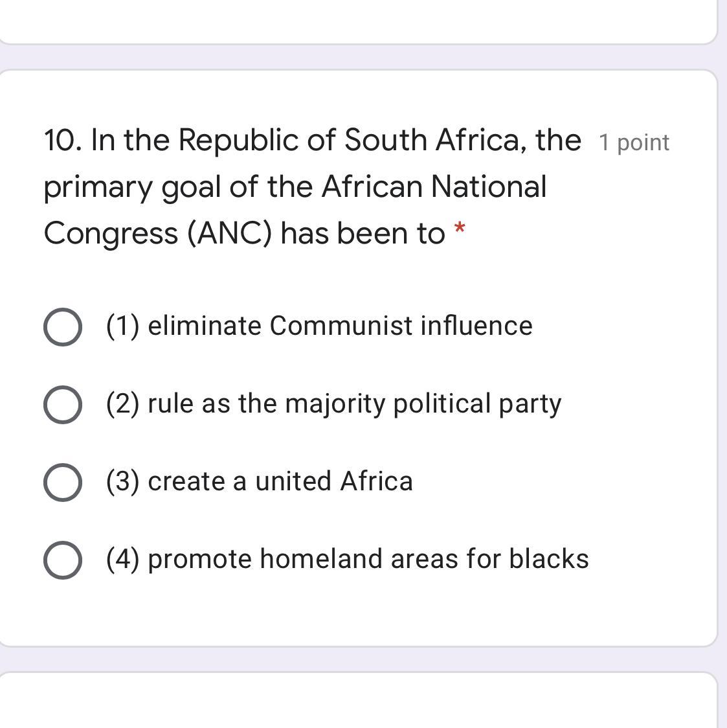The height and width of the screenshot is (728, 727).
Task: Click empty card space below option four
Action: point(356,612)
